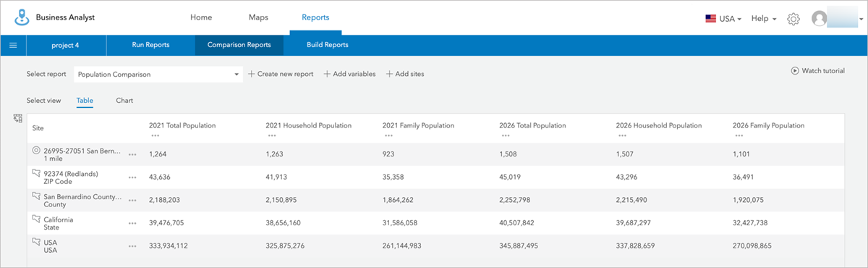Click Add sites

click(405, 74)
